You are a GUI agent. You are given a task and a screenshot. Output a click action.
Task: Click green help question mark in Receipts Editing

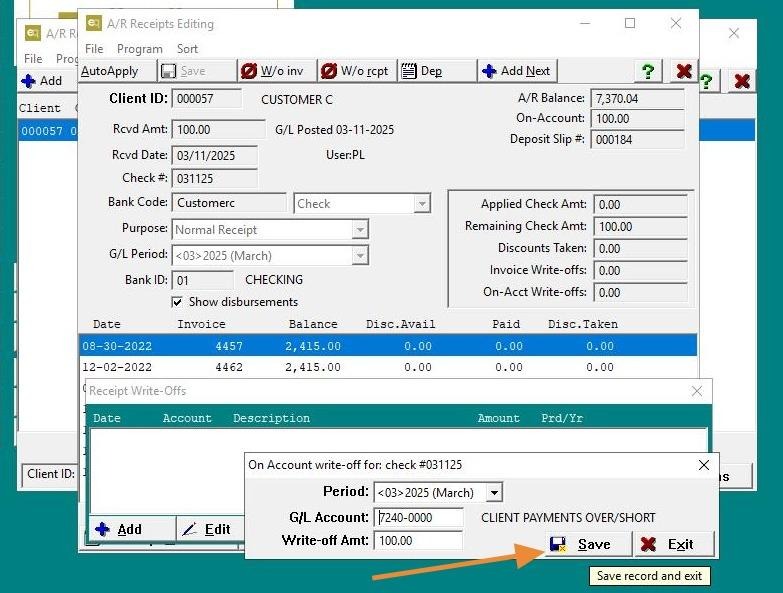point(648,71)
